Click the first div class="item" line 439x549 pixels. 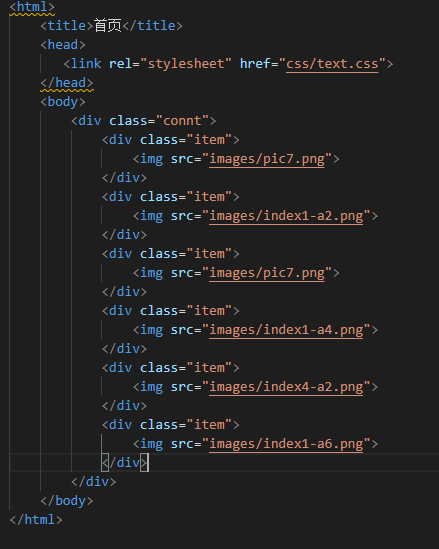(171, 140)
